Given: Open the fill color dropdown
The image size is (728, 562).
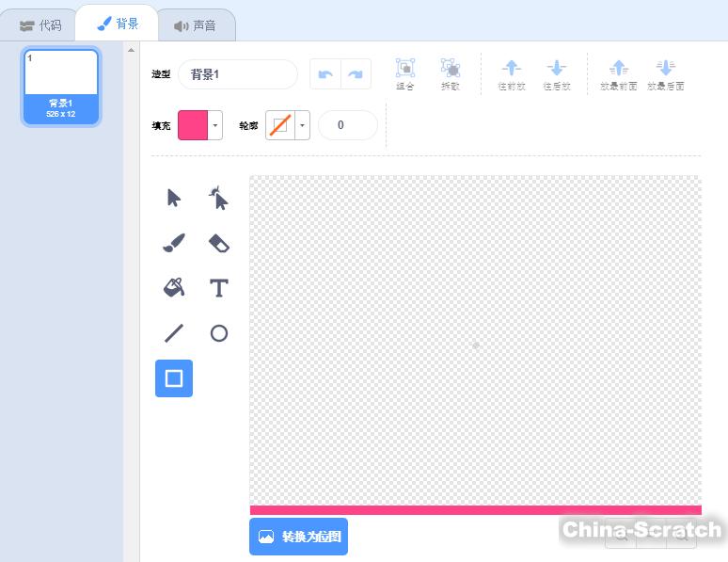Looking at the screenshot, I should coord(215,125).
